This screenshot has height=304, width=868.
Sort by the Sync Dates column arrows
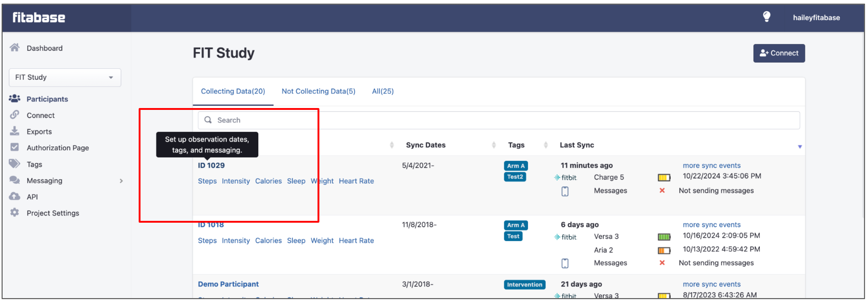(494, 145)
